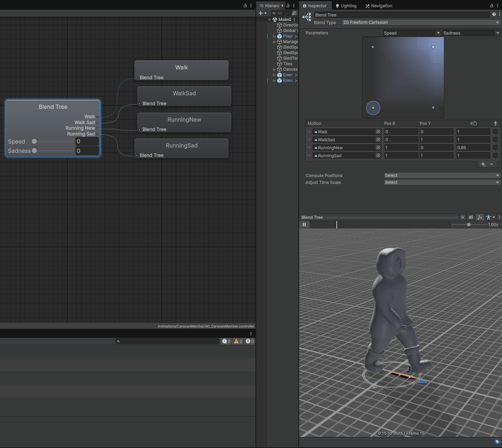Screen dimensions: 502x448
Task: Open the Walk motion object picker icon
Action: [x=378, y=132]
